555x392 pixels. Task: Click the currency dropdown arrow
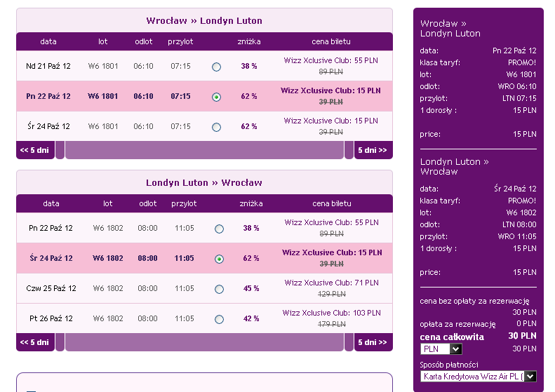[x=456, y=349]
